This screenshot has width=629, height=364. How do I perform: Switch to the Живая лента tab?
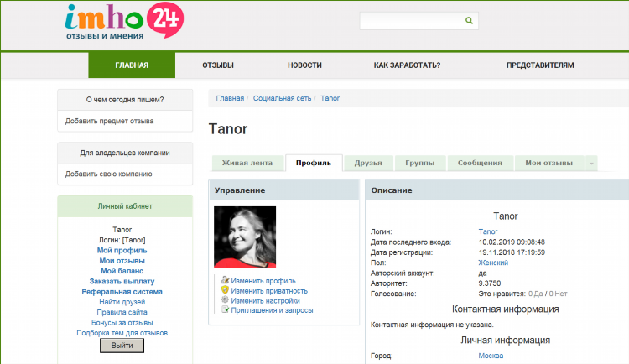click(x=247, y=163)
